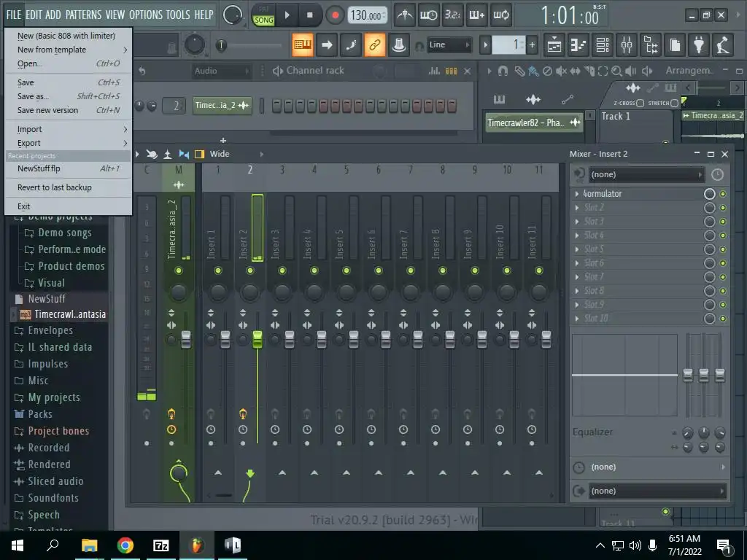Click the Exit menu entry

(68, 206)
